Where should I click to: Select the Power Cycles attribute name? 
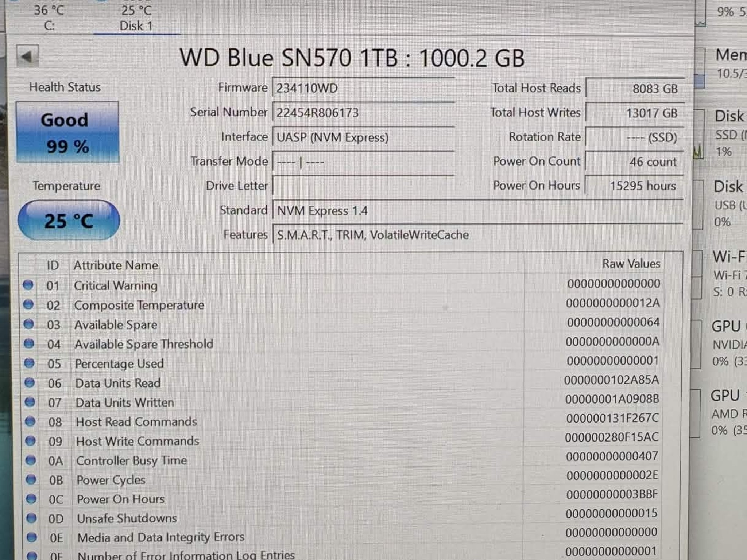(x=111, y=480)
